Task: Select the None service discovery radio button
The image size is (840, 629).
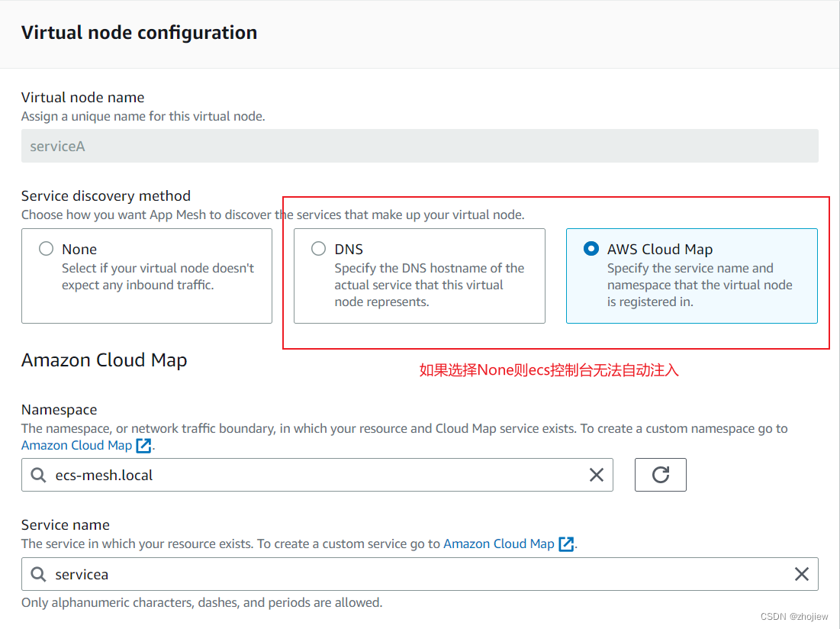Action: pyautogui.click(x=46, y=249)
